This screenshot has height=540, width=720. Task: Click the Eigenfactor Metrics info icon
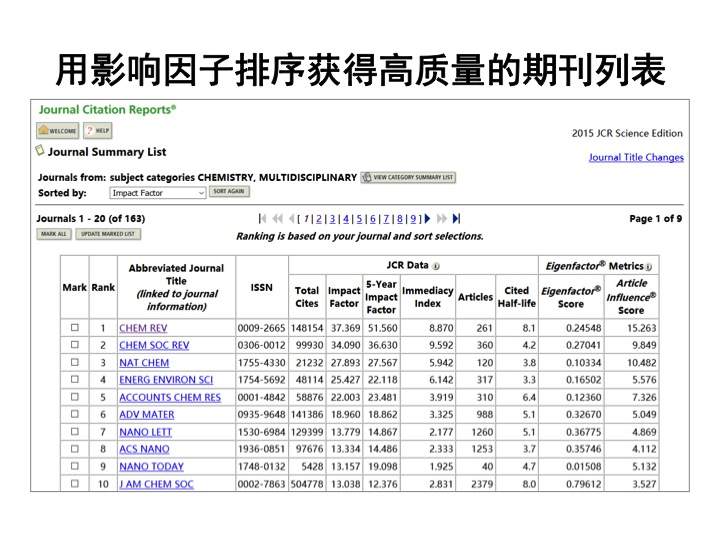click(x=648, y=267)
